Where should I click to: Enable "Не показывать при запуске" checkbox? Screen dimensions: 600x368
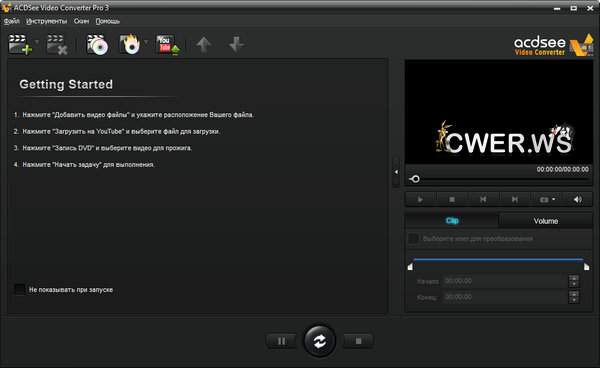click(20, 289)
